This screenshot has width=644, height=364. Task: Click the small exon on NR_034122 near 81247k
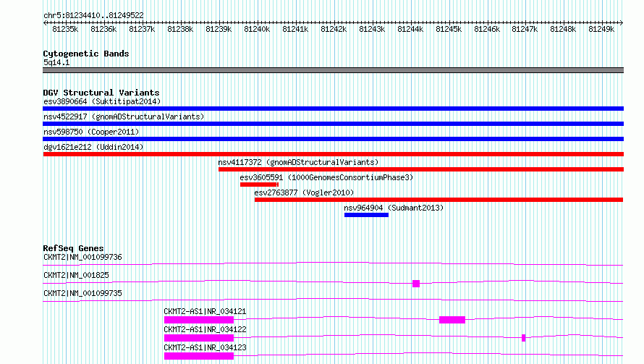(524, 338)
